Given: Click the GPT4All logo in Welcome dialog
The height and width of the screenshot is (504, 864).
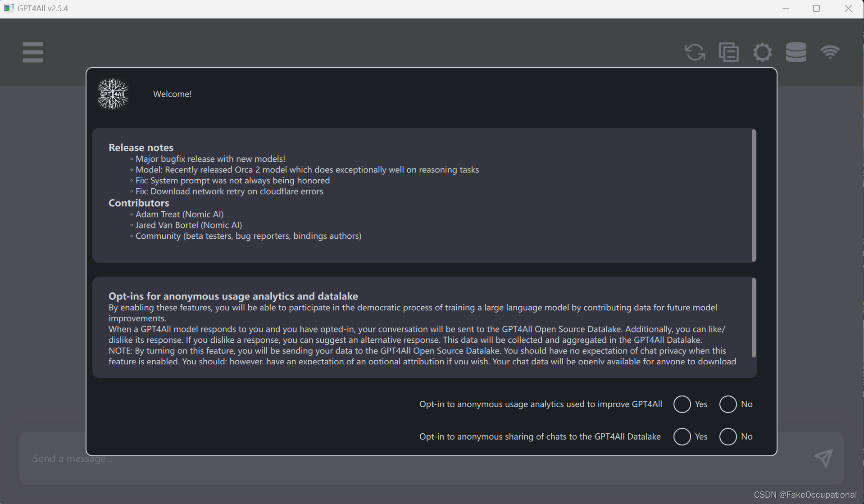Looking at the screenshot, I should pyautogui.click(x=113, y=94).
